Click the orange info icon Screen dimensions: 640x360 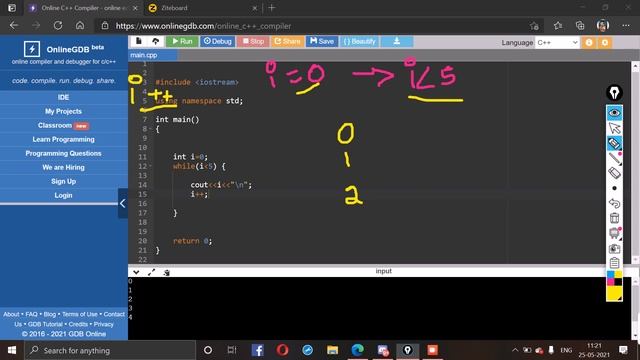coord(589,42)
